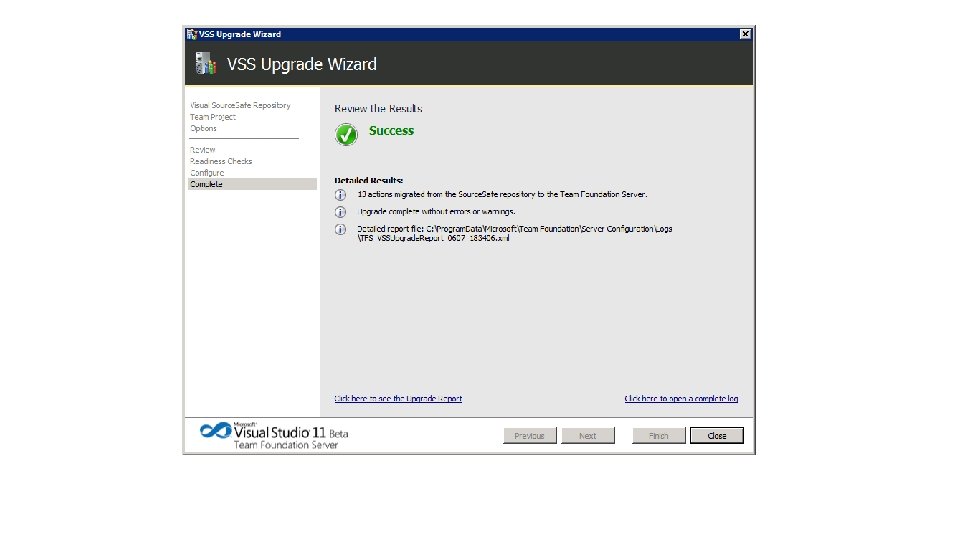Select the Configure step in sidebar
The height and width of the screenshot is (540, 960).
point(207,173)
